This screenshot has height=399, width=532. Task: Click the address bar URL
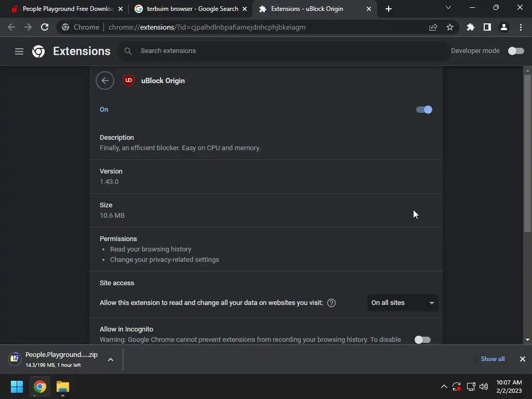pos(207,27)
